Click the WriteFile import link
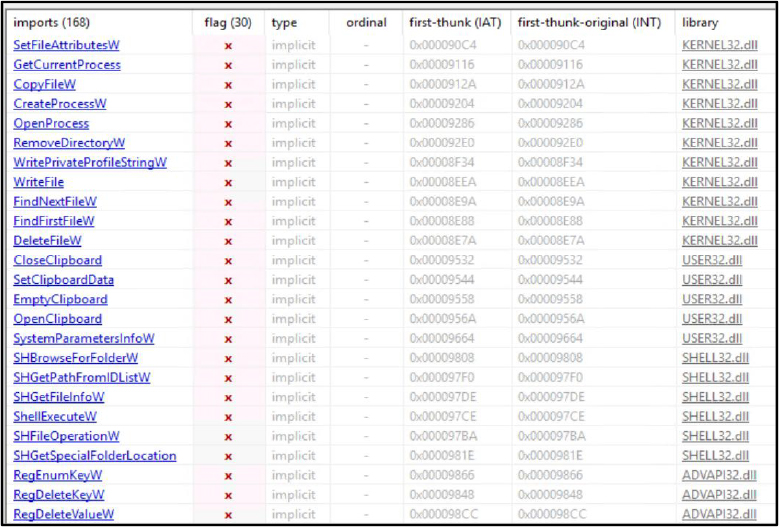The height and width of the screenshot is (527, 779). click(x=39, y=182)
